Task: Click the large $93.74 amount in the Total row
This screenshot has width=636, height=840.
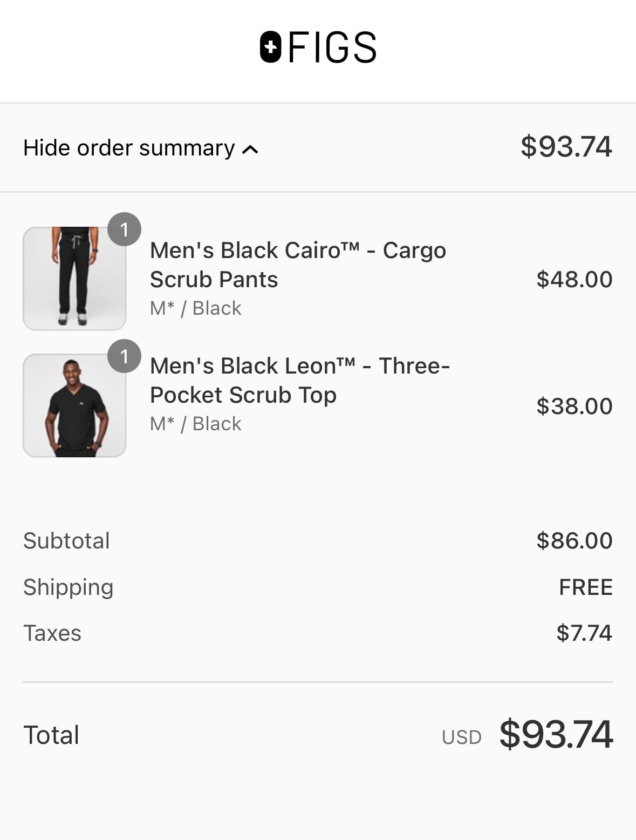Action: (x=556, y=734)
